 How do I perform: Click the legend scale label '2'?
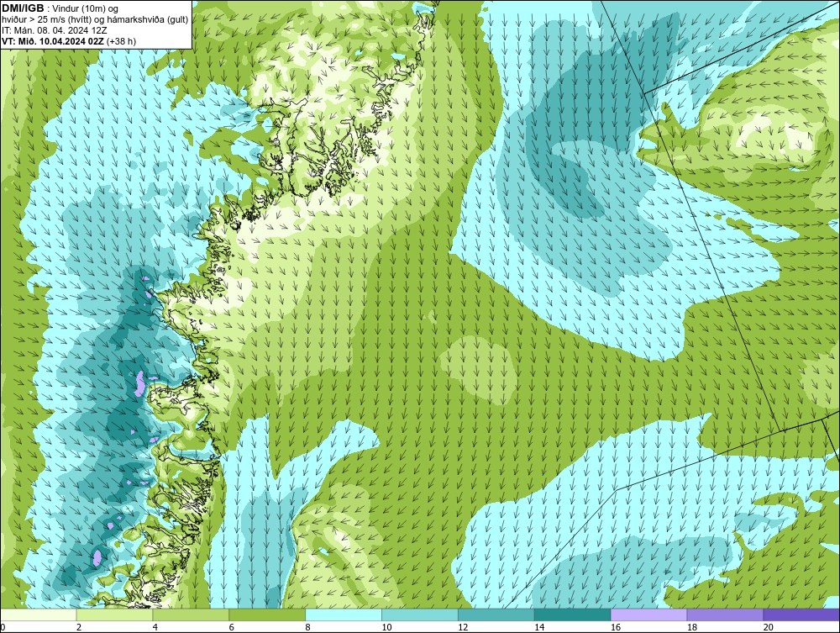tap(79, 627)
